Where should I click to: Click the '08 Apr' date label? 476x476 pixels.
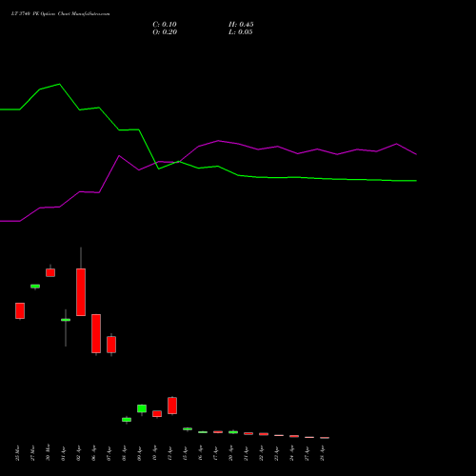pyautogui.click(x=124, y=453)
